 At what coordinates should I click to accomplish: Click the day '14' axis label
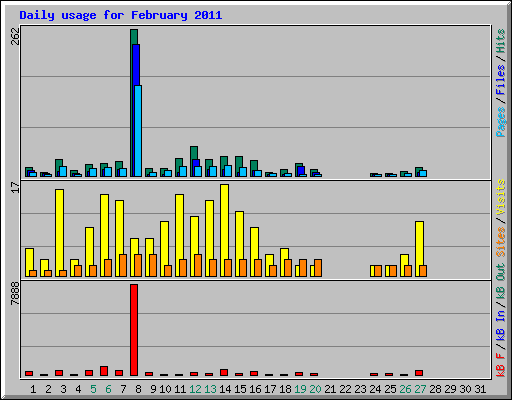[225, 389]
